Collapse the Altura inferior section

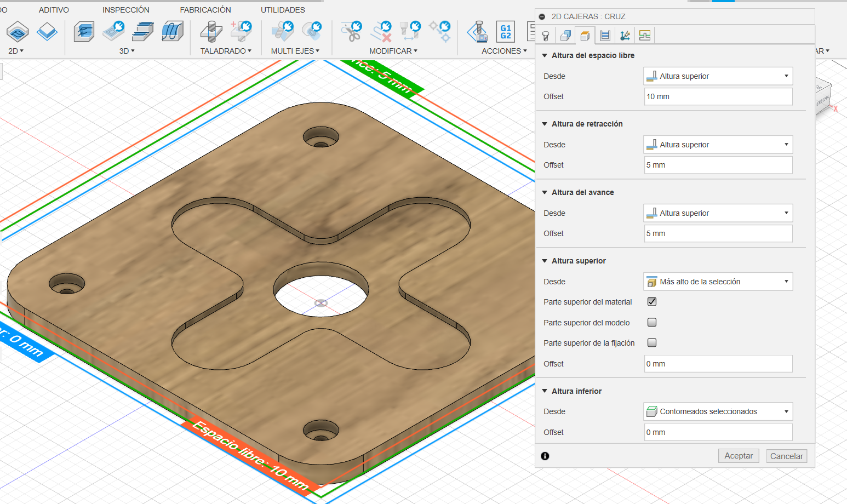(x=545, y=391)
